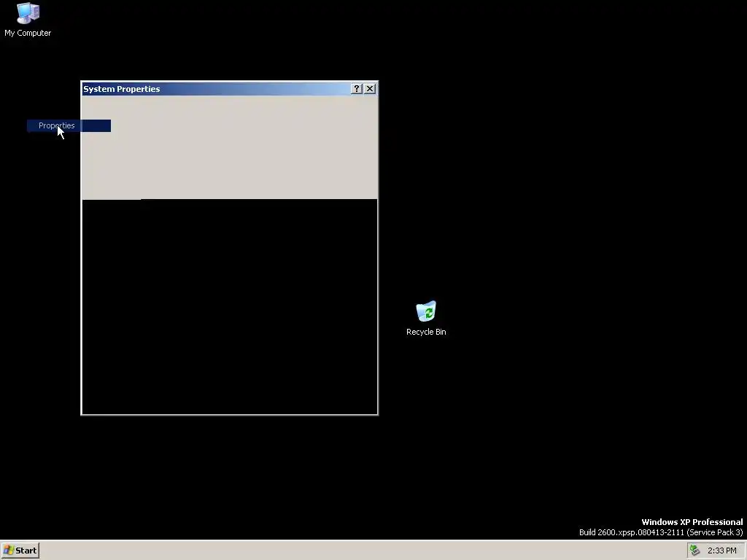
Task: Open the Start menu
Action: click(20, 551)
